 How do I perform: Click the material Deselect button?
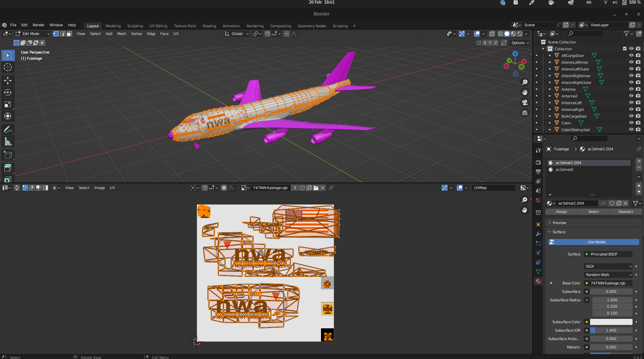(626, 211)
